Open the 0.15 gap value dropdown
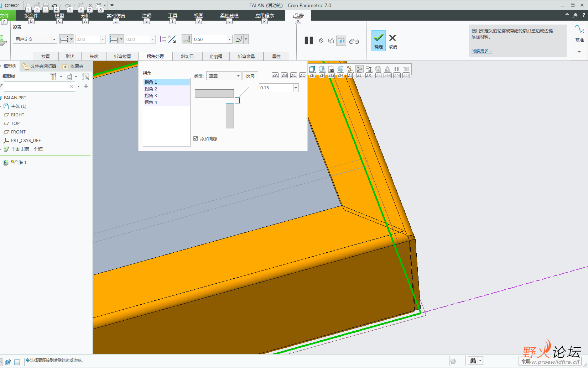The width and height of the screenshot is (588, 368). point(296,88)
